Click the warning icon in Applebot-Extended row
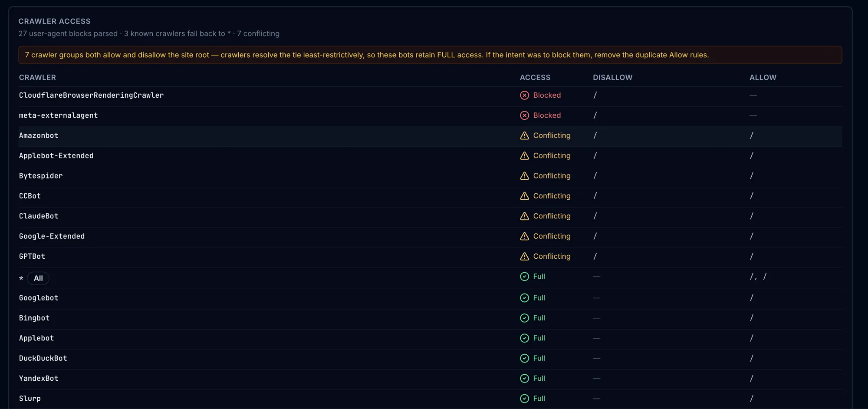Screen dimensions: 868x409 coord(524,155)
